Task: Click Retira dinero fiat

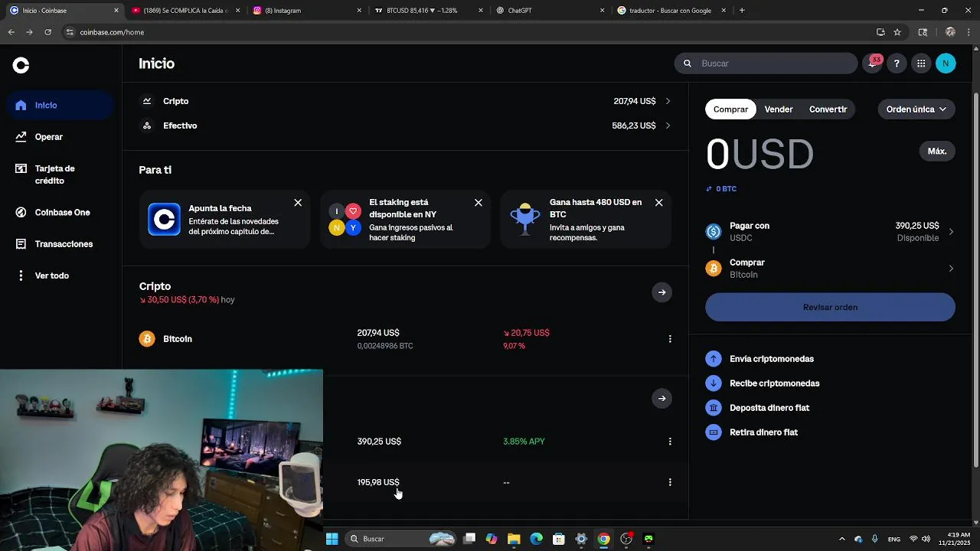Action: 763,432
